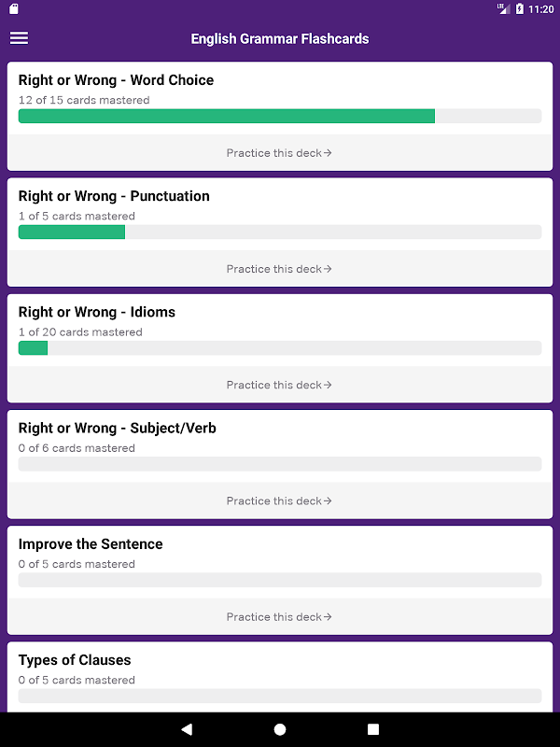Click the Punctuation progress bar
The height and width of the screenshot is (747, 560).
[x=280, y=232]
